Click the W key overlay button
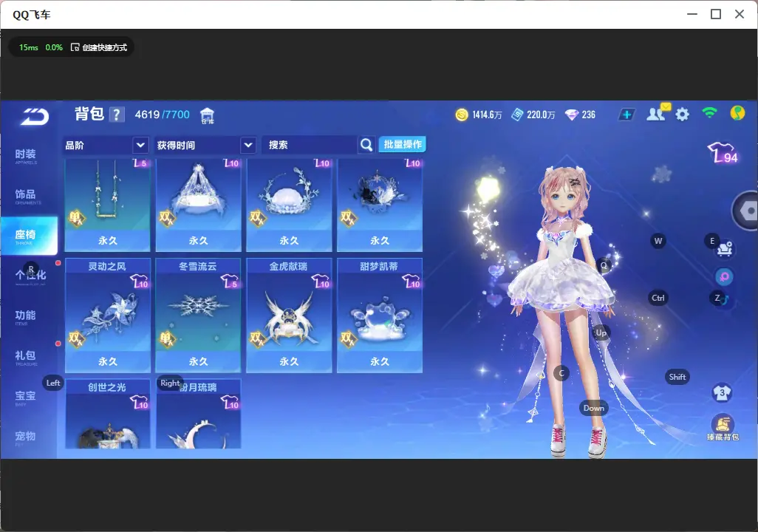Screen dimensions: 758x532 tap(658, 241)
